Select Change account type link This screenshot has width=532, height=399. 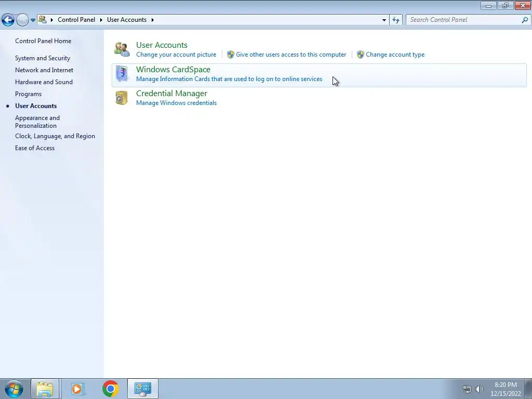click(395, 55)
